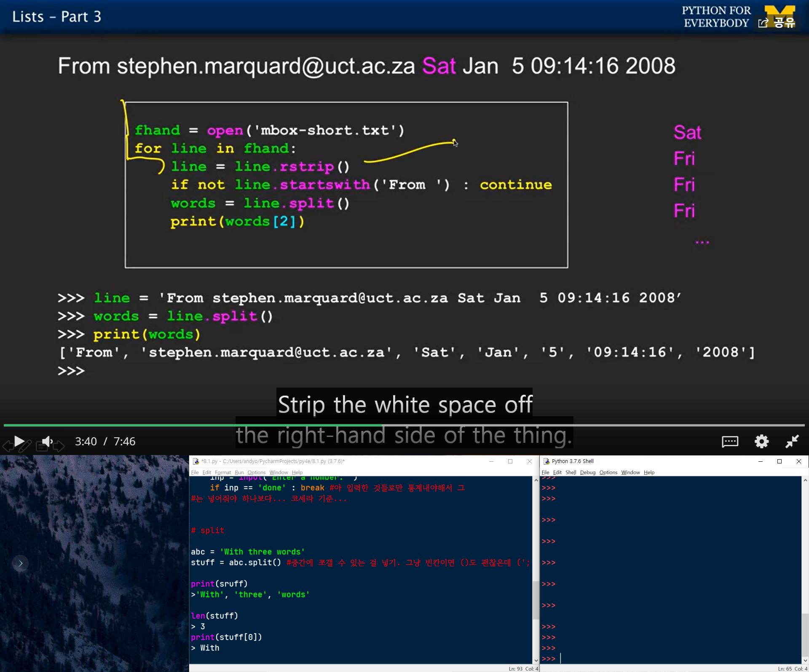The height and width of the screenshot is (672, 809).
Task: Play the paused lecture video
Action: [19, 441]
